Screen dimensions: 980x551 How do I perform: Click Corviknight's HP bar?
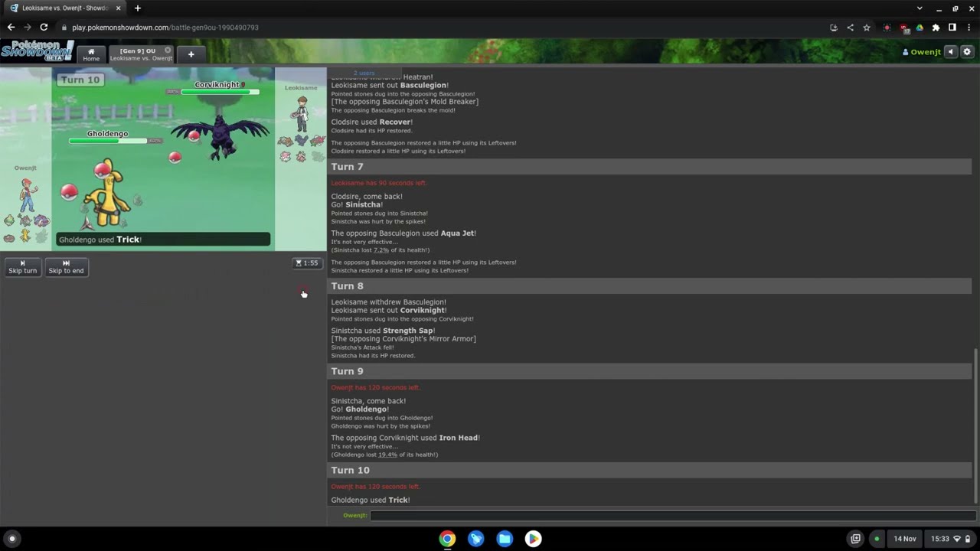coord(220,92)
